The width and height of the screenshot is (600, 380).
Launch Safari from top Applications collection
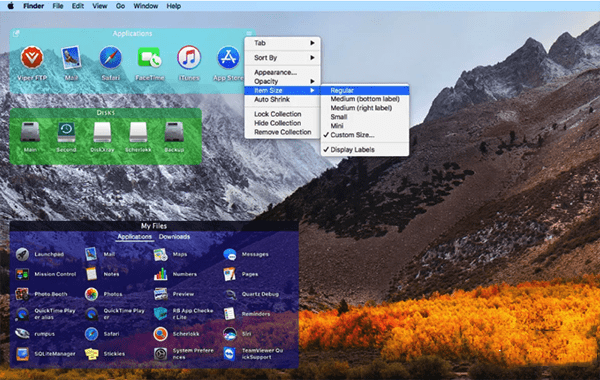pos(111,58)
